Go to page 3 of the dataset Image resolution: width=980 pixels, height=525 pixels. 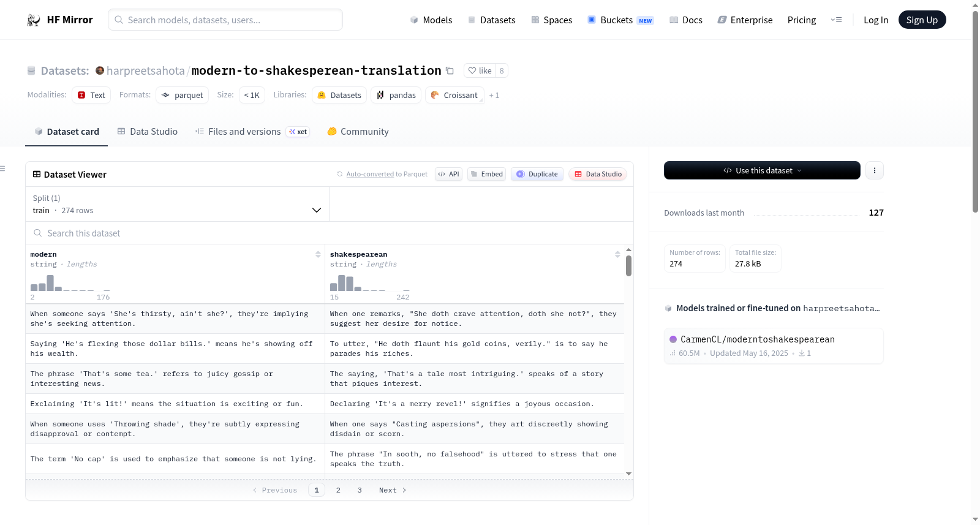tap(360, 490)
